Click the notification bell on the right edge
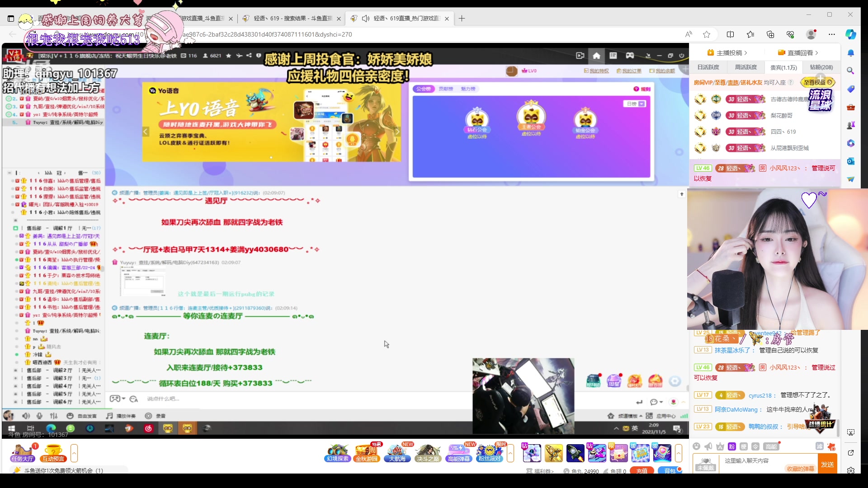Screen dimensions: 868x488 (852, 53)
